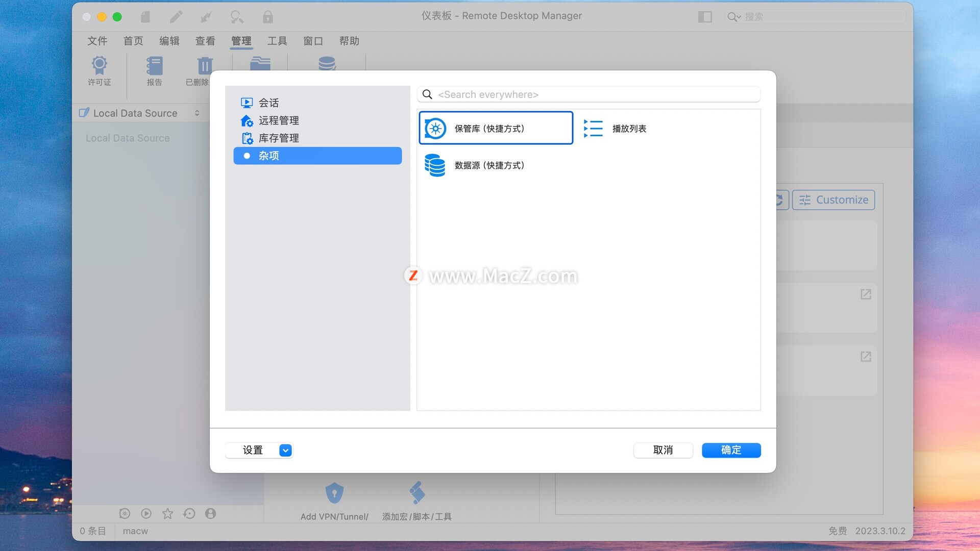Select the 数据源 (快捷方式) database icon

(x=435, y=165)
